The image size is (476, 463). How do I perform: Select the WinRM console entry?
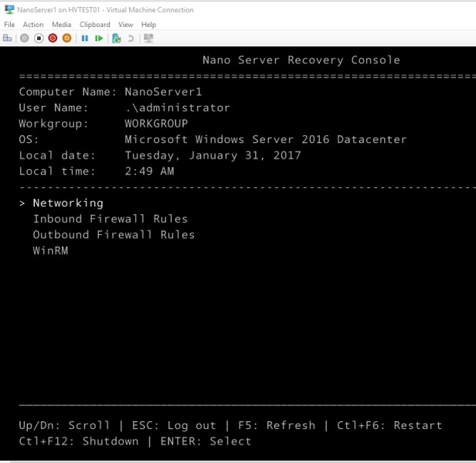point(50,250)
